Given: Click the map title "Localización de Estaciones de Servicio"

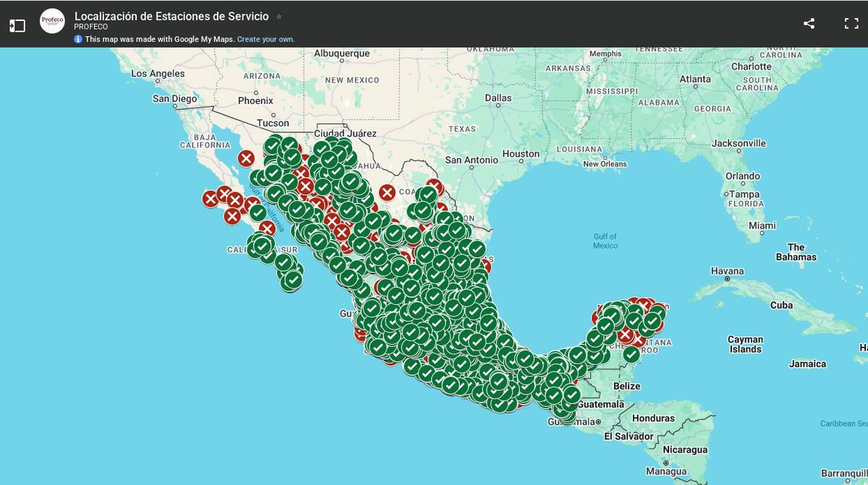Looking at the screenshot, I should (171, 16).
